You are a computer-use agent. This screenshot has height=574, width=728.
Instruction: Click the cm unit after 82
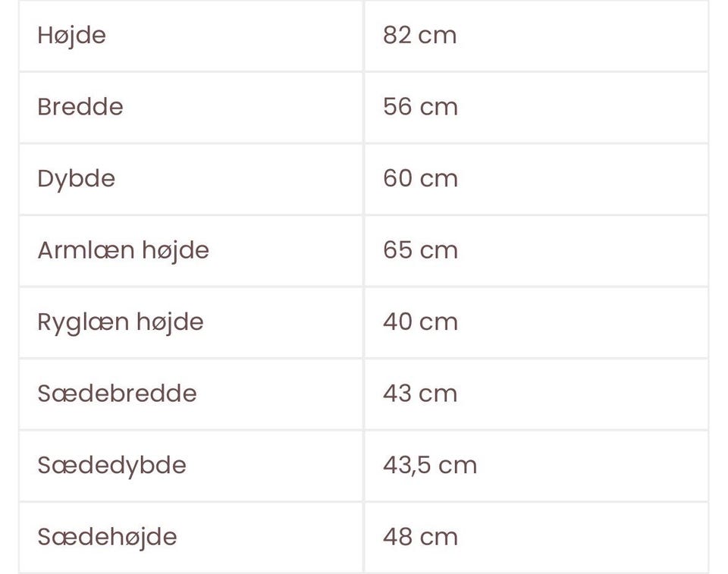tap(438, 36)
